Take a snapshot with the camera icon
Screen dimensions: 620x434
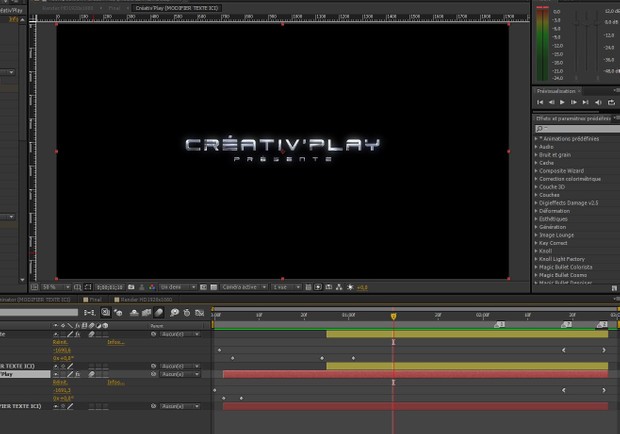[x=131, y=287]
